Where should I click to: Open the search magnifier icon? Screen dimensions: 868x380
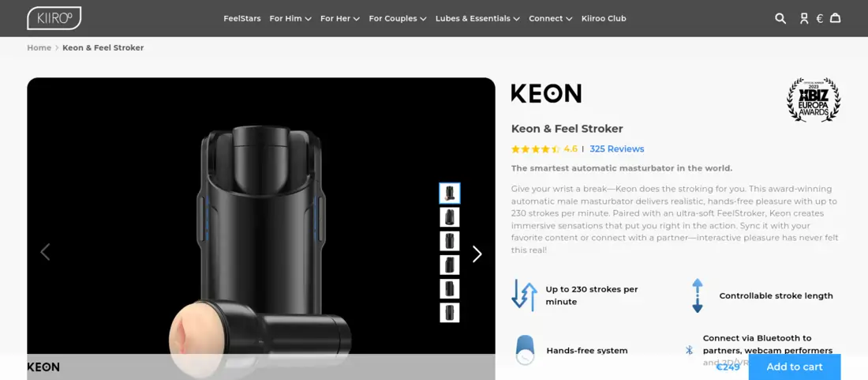click(780, 18)
